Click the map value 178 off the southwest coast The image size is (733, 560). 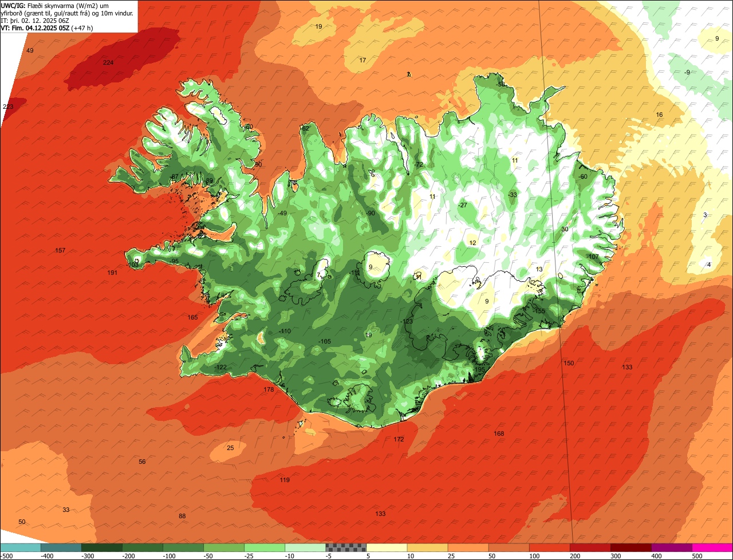click(269, 389)
